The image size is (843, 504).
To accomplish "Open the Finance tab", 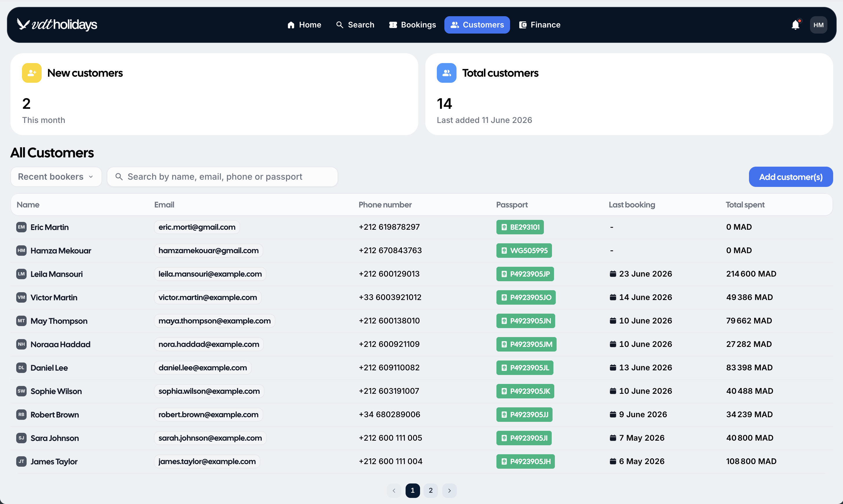I will click(x=540, y=25).
